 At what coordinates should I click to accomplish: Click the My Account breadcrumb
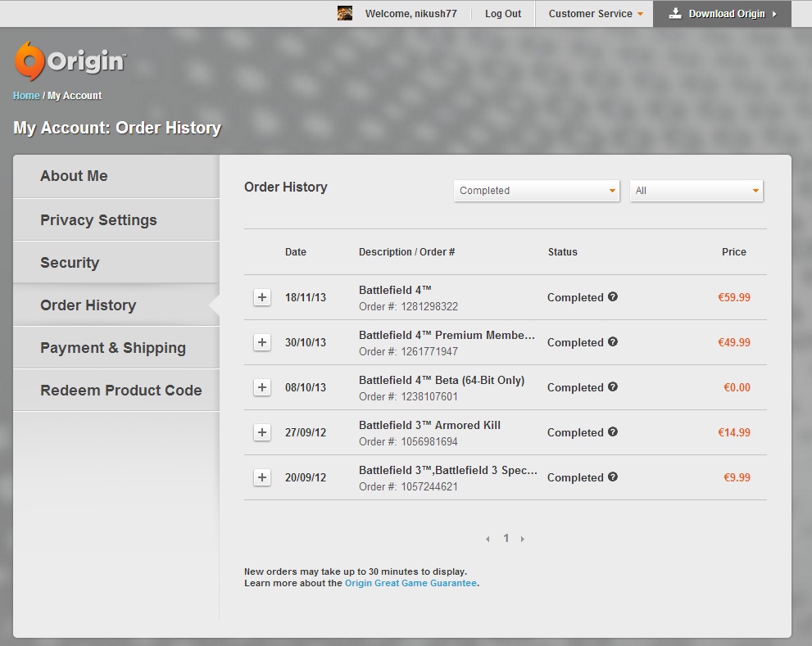75,96
